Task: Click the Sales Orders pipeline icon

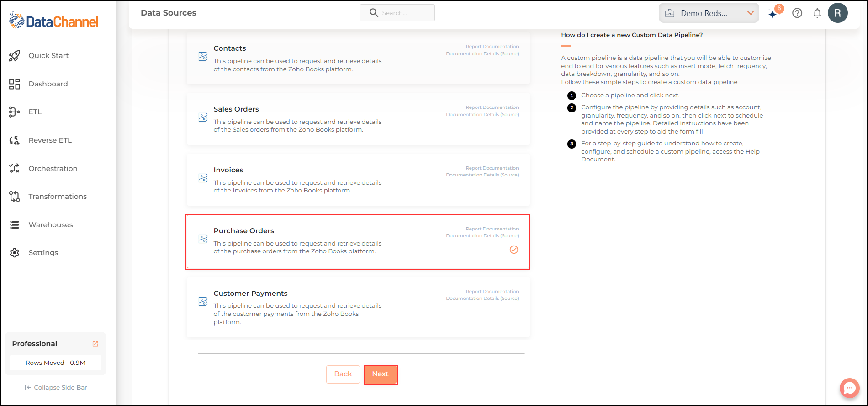Action: pyautogui.click(x=203, y=118)
